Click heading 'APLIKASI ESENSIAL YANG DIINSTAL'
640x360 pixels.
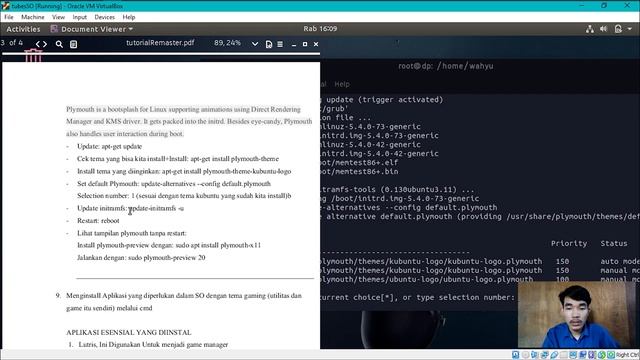[x=129, y=332]
